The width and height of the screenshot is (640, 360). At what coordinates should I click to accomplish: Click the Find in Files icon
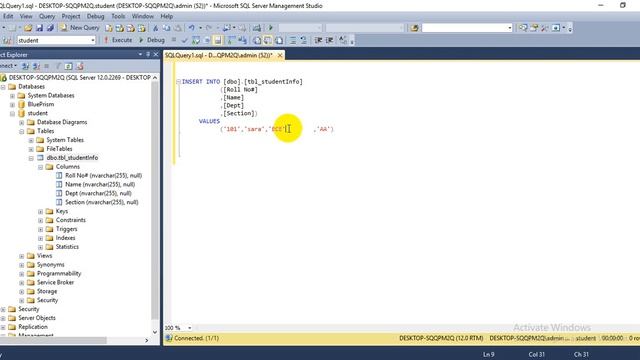coord(414,28)
